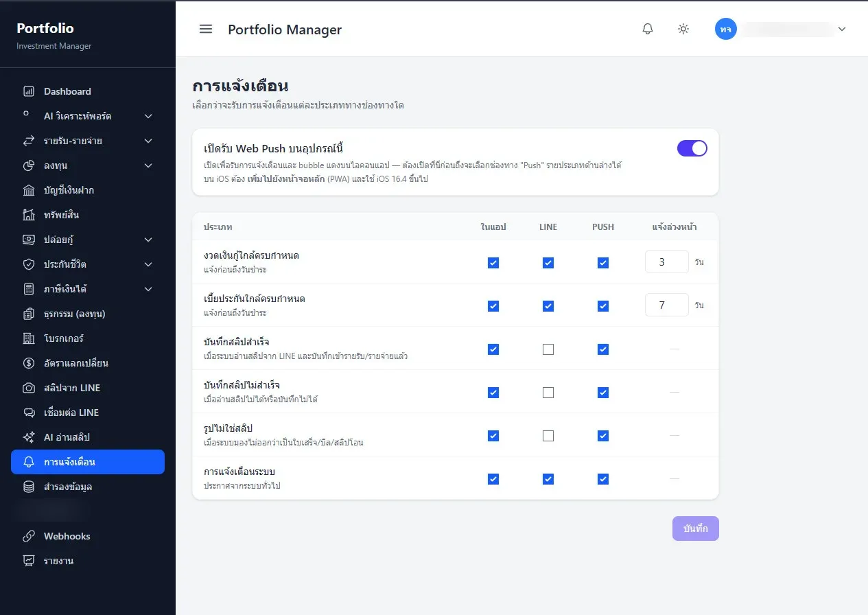The height and width of the screenshot is (615, 868).
Task: Click the บัญชีเงินฝาก bank icon
Action: click(29, 190)
